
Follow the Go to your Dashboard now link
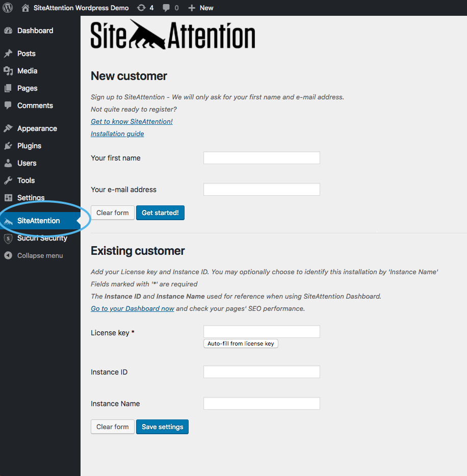click(133, 308)
